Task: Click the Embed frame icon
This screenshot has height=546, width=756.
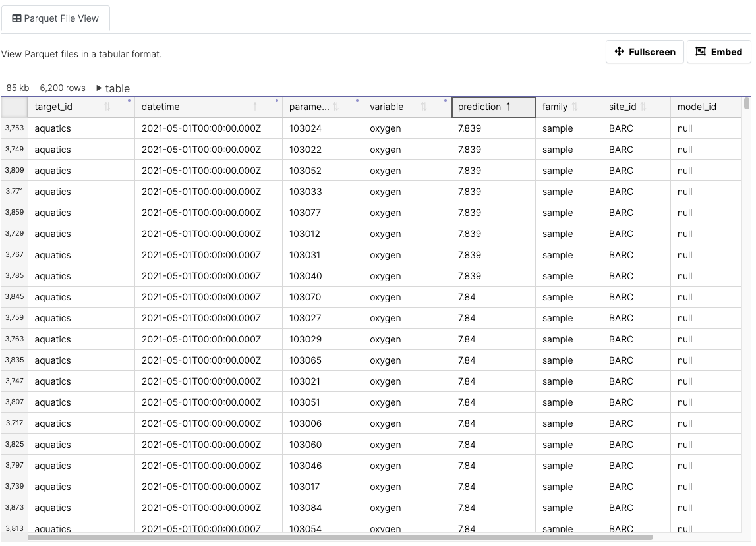Action: coord(701,51)
